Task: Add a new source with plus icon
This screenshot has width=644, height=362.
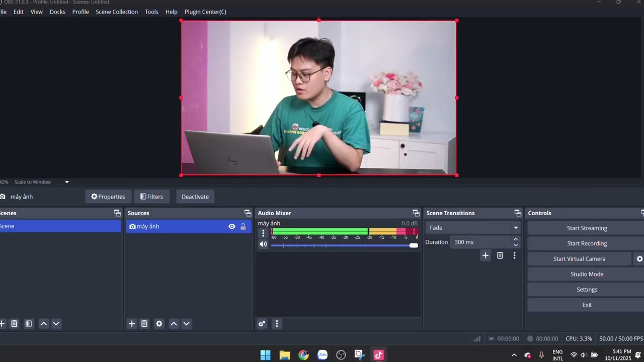Action: 132,324
